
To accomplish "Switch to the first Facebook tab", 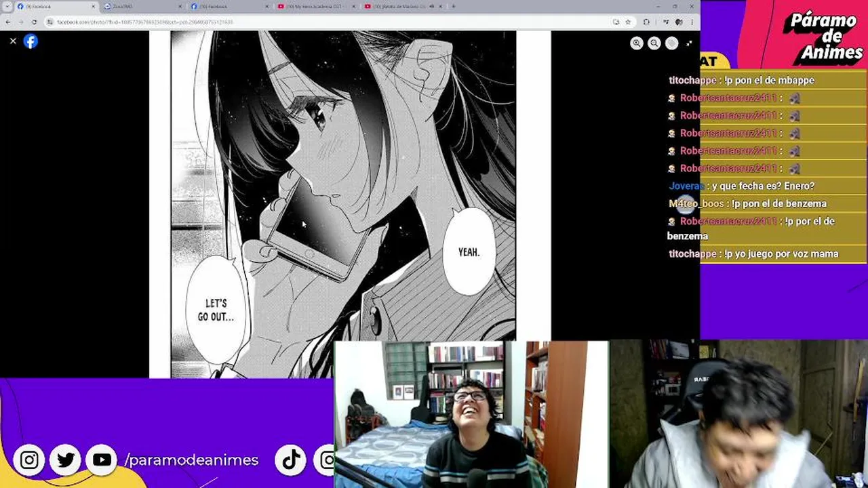I will [x=56, y=6].
